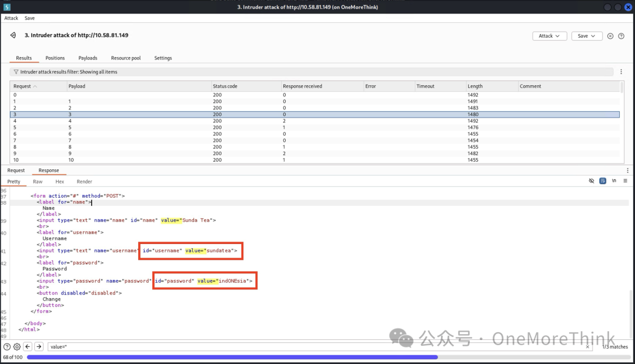Open the Attack menu in menu bar
The image size is (635, 364).
[11, 18]
